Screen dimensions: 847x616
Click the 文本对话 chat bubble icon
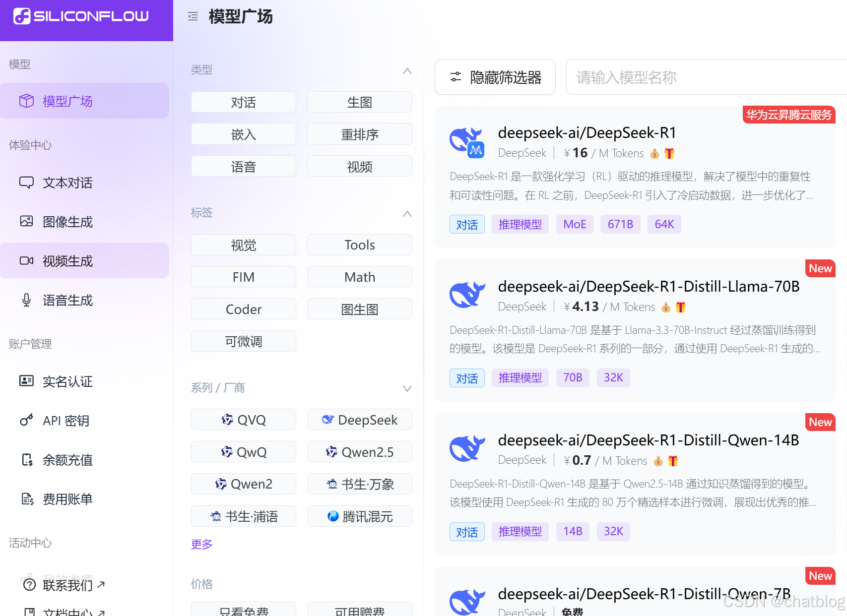(x=26, y=183)
